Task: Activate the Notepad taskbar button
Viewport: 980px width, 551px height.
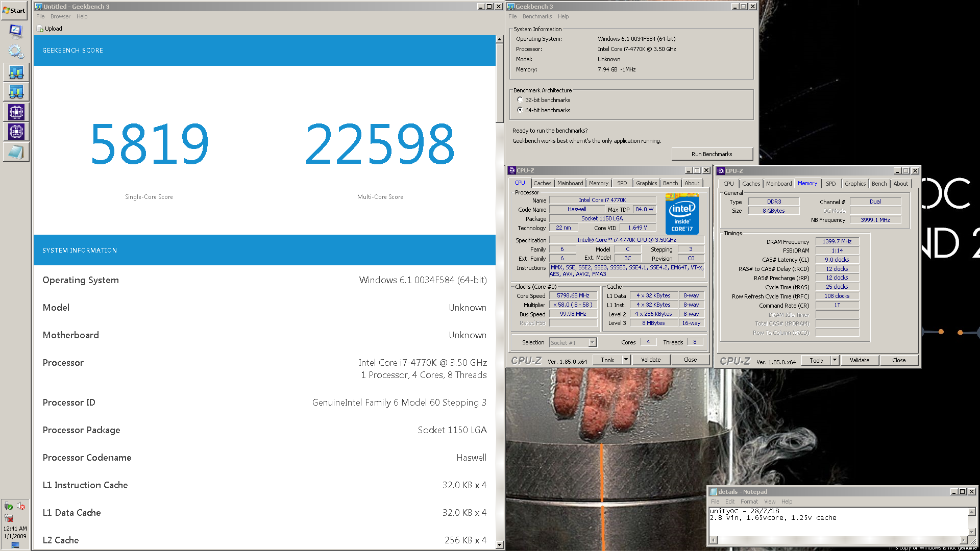Action: 16,152
